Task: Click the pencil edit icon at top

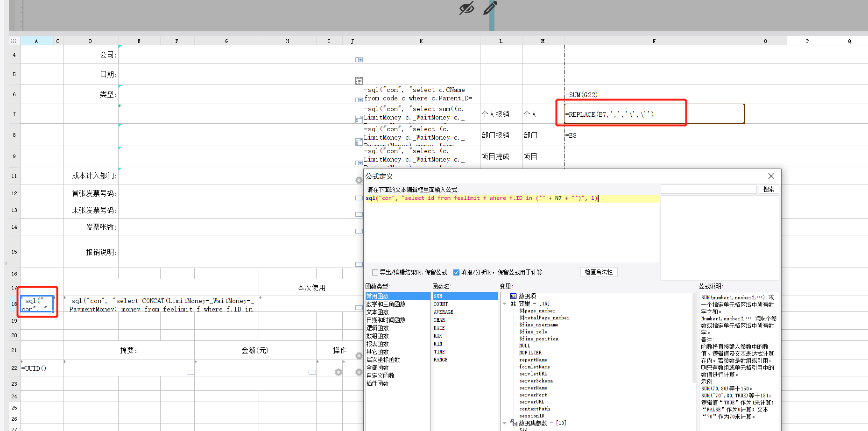Action: (x=490, y=8)
